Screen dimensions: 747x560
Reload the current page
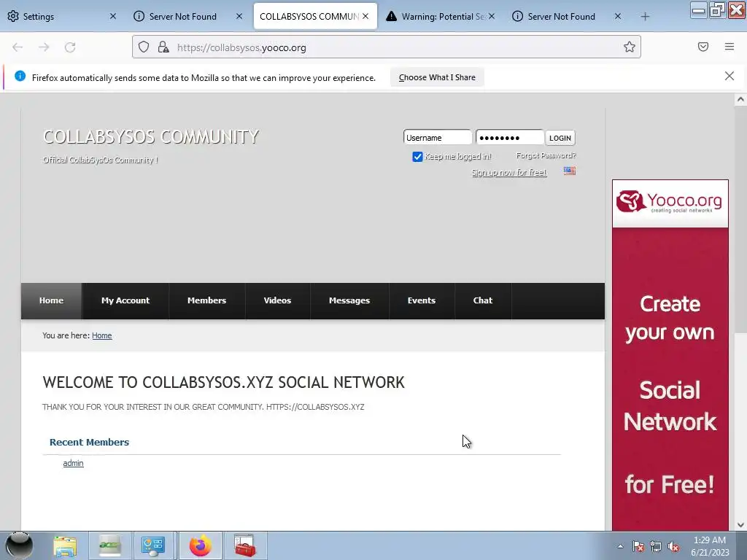point(70,47)
